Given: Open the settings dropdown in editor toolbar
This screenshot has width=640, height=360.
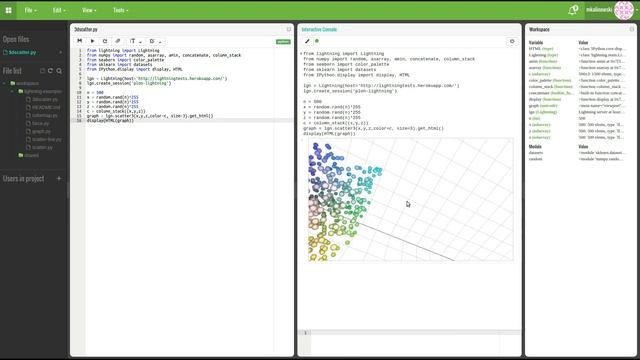Looking at the screenshot, I should [x=155, y=41].
